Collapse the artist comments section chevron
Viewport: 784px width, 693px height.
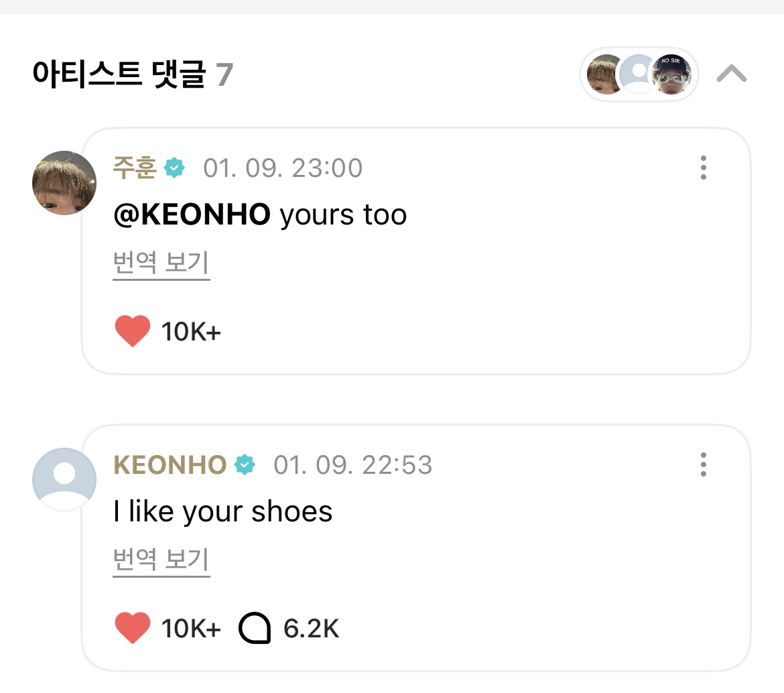click(x=731, y=74)
